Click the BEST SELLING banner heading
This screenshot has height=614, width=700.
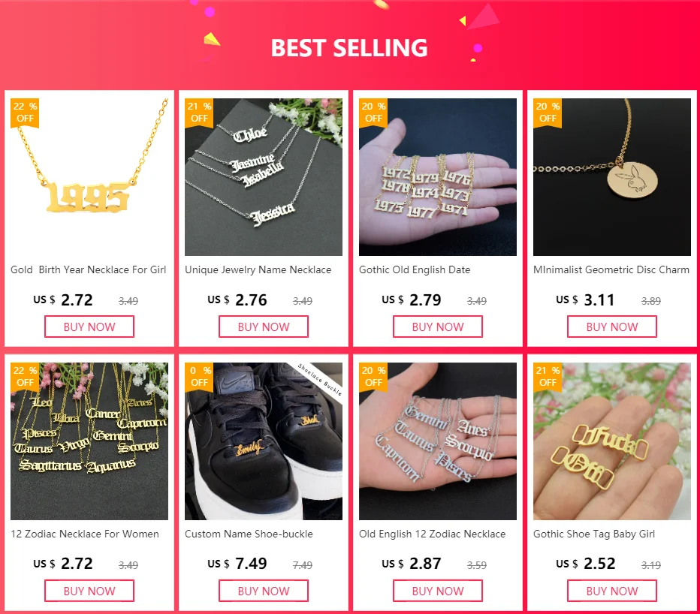(x=349, y=48)
